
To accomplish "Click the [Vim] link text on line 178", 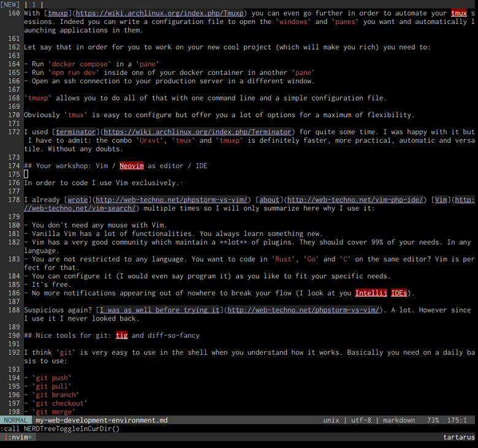I will pyautogui.click(x=441, y=200).
